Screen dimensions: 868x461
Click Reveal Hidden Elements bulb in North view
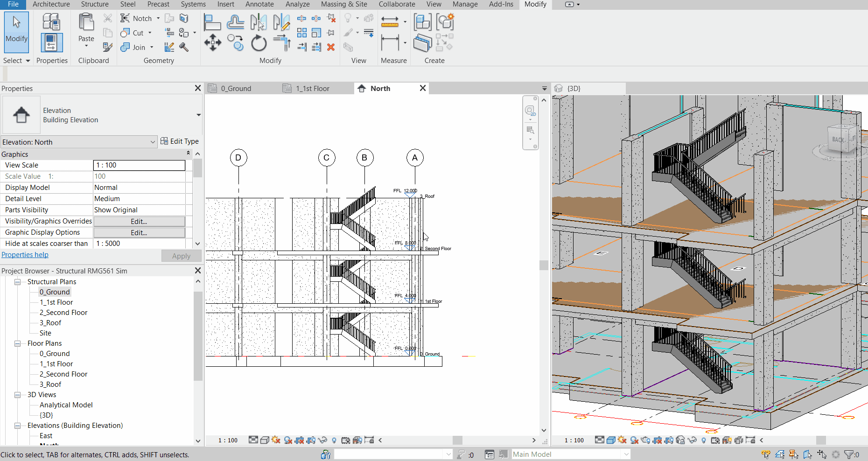(x=334, y=440)
